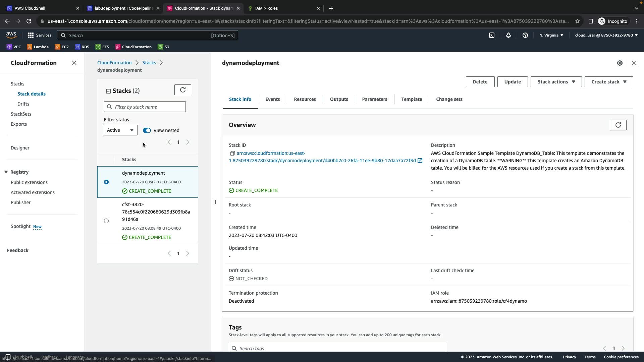This screenshot has height=362, width=644.
Task: Open the N. Virginia region selector
Action: coord(551,35)
